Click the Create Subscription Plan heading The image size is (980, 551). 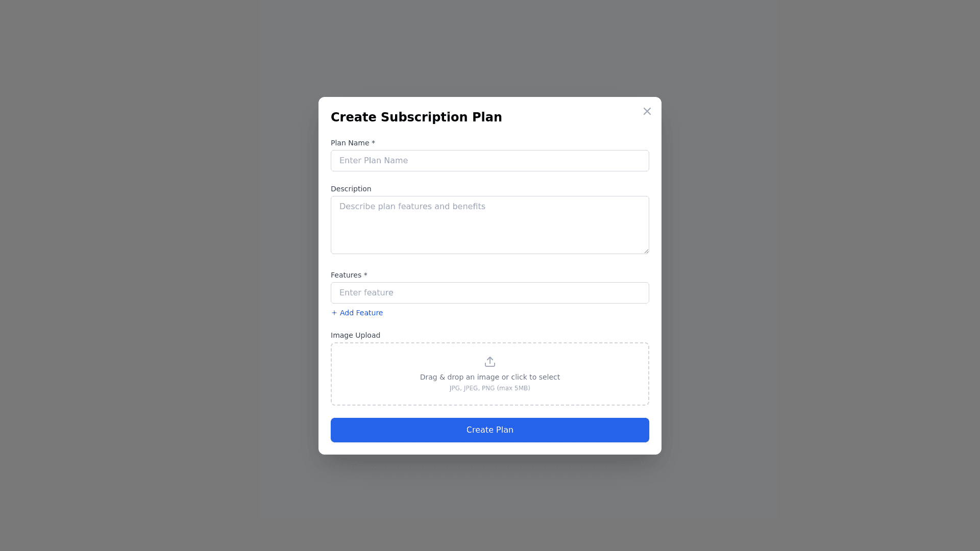416,117
